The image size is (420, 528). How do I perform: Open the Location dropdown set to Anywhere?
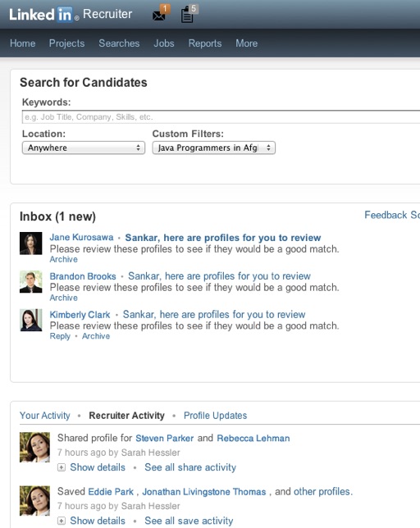coord(84,148)
